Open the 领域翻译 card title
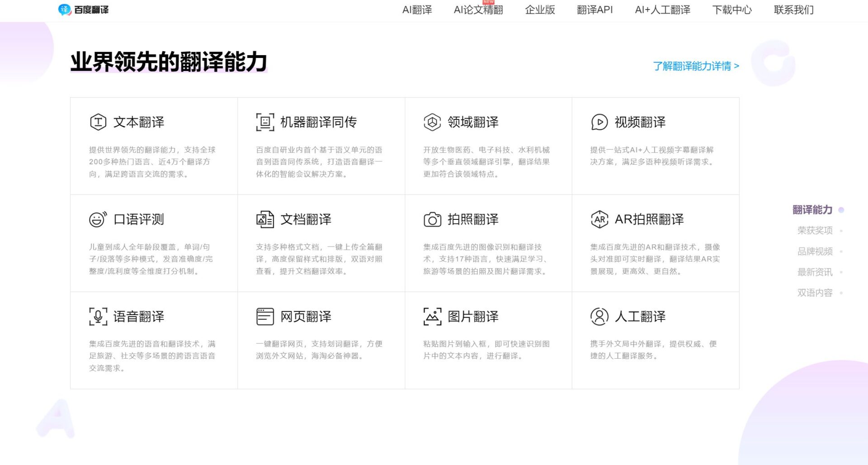Image resolution: width=868 pixels, height=465 pixels. 473,122
